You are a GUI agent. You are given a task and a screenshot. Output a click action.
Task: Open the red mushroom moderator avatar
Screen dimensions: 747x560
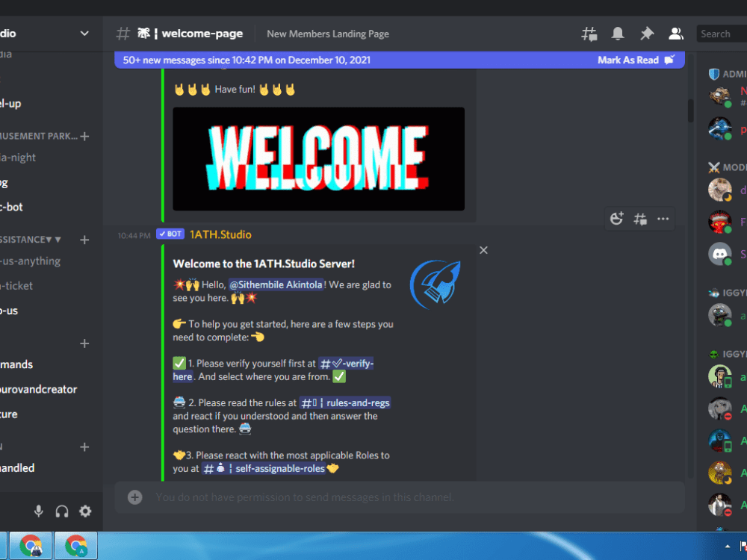(719, 222)
